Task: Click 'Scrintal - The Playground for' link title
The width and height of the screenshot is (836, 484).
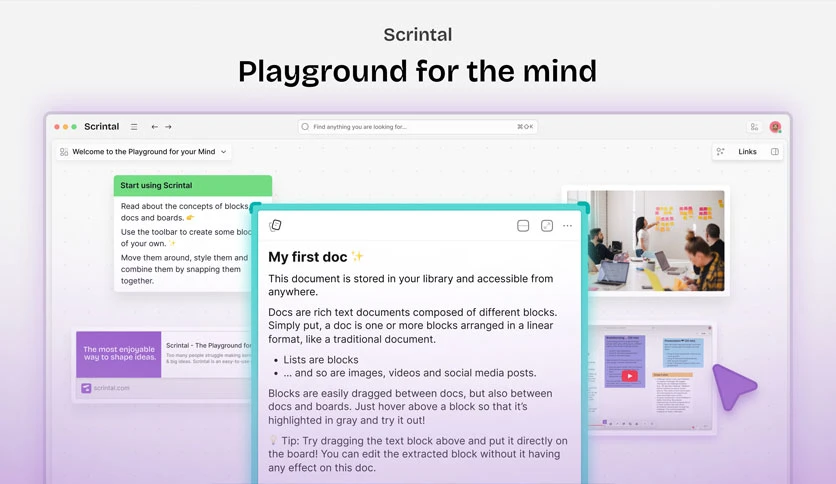Action: [x=208, y=345]
